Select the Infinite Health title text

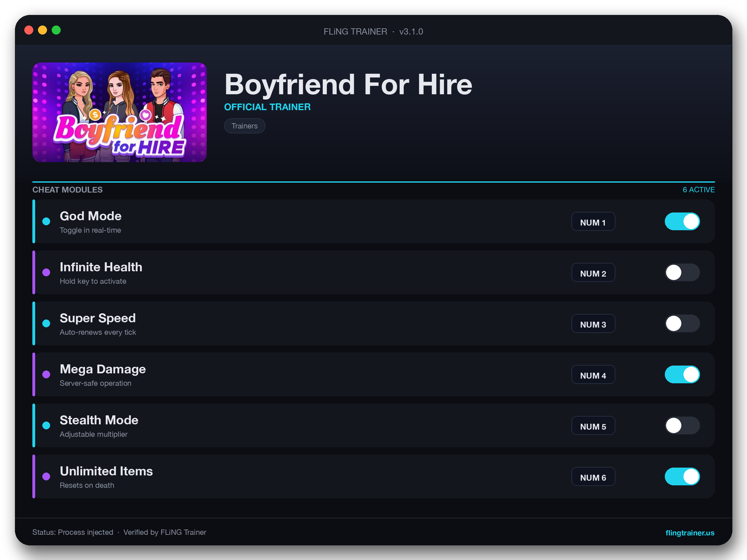[x=101, y=267]
